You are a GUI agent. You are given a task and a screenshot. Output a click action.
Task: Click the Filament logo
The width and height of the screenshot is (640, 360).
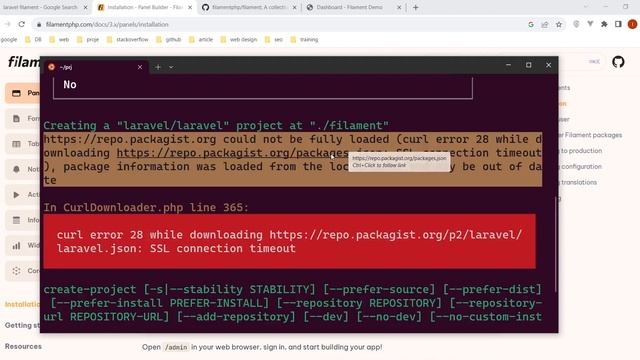point(24,62)
